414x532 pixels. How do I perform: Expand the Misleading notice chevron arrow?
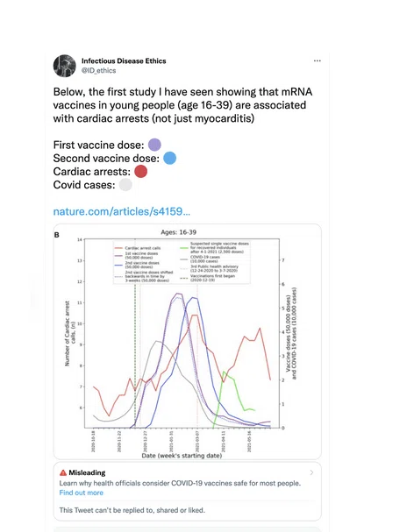click(311, 472)
